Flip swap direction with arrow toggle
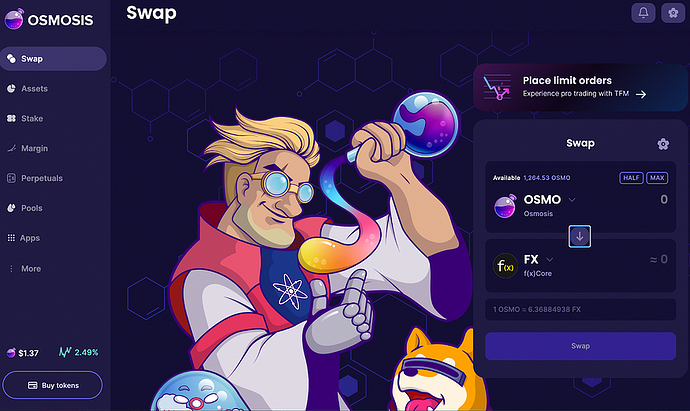 pyautogui.click(x=580, y=236)
